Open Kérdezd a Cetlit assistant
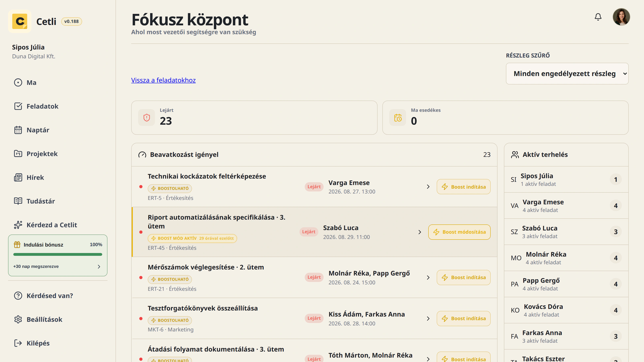Screen dimensions: 644x362 tap(58, 225)
